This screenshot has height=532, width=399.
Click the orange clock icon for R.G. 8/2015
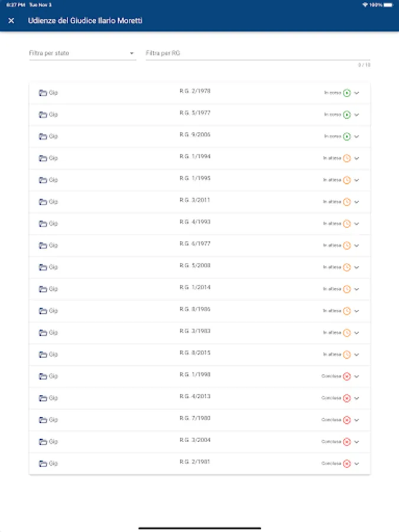tap(347, 355)
